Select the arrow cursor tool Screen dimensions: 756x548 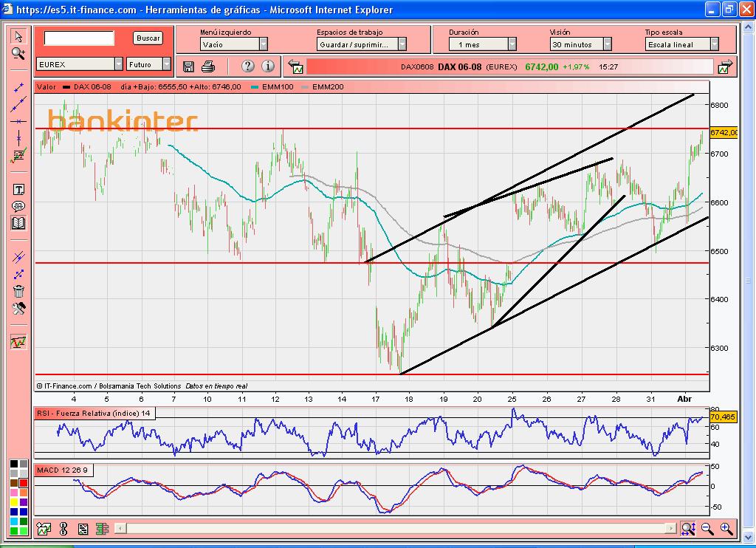[18, 37]
